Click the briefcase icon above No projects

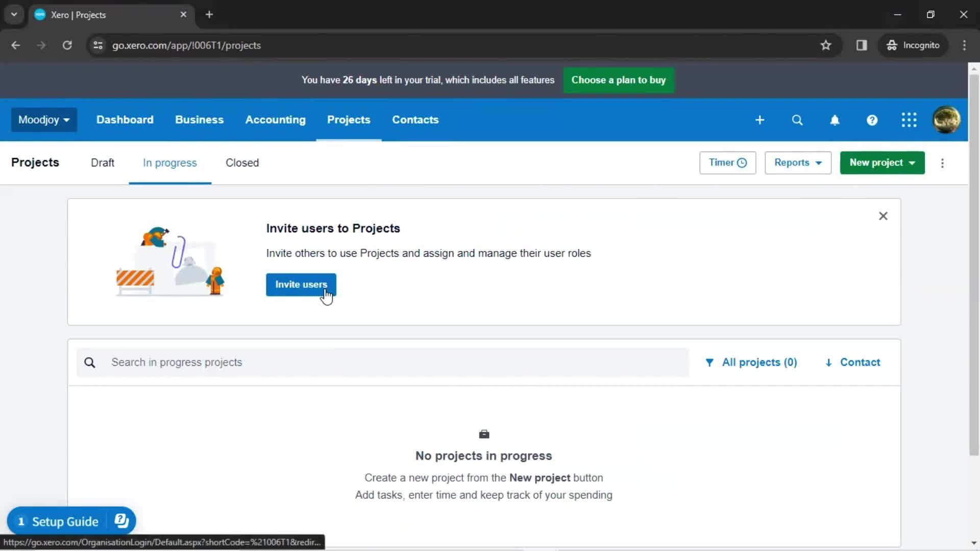[x=484, y=434]
